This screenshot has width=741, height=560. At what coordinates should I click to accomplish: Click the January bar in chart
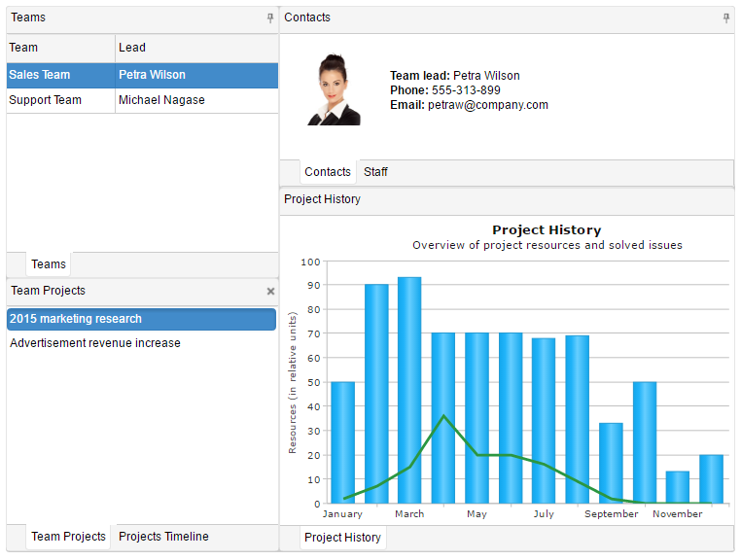click(x=342, y=442)
